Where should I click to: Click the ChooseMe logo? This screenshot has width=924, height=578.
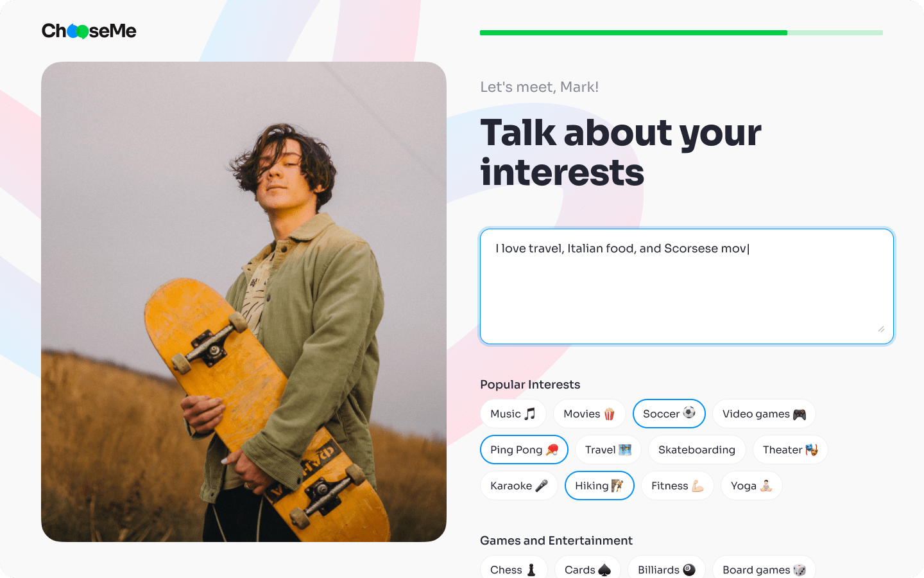[89, 30]
